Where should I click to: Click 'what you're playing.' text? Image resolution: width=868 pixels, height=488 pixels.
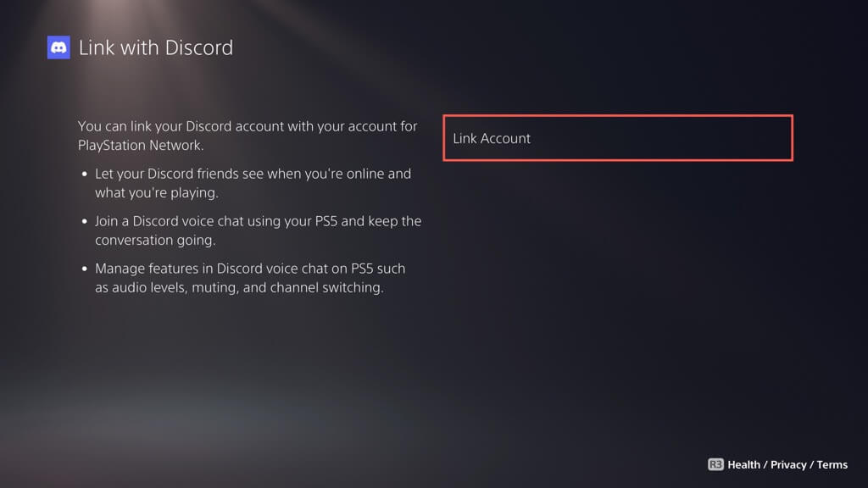tap(156, 192)
